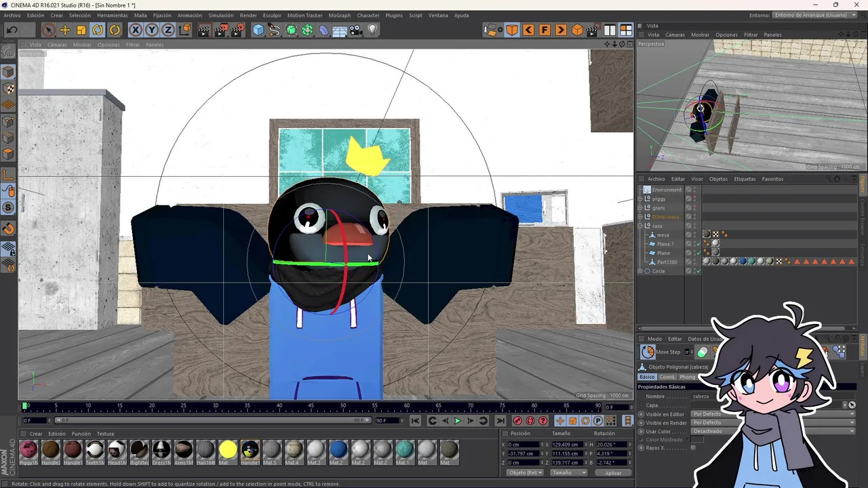Add a Cube primitive object
This screenshot has height=488, width=868.
[258, 30]
